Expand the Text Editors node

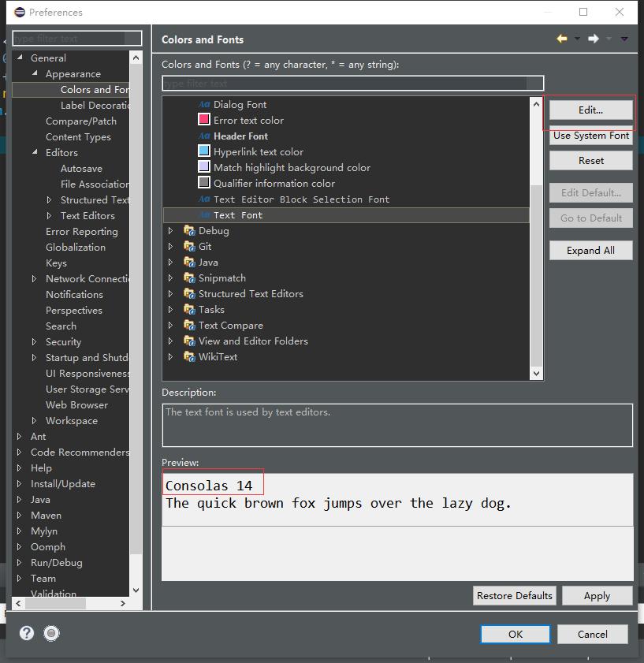click(x=49, y=216)
